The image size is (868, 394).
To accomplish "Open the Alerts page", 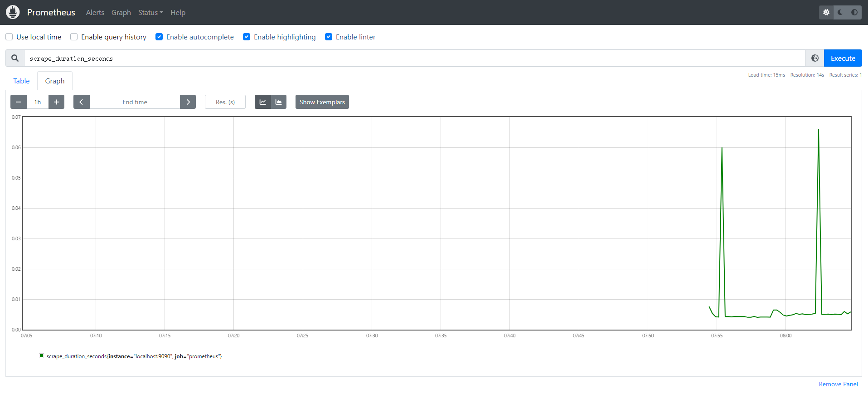I will (x=95, y=13).
